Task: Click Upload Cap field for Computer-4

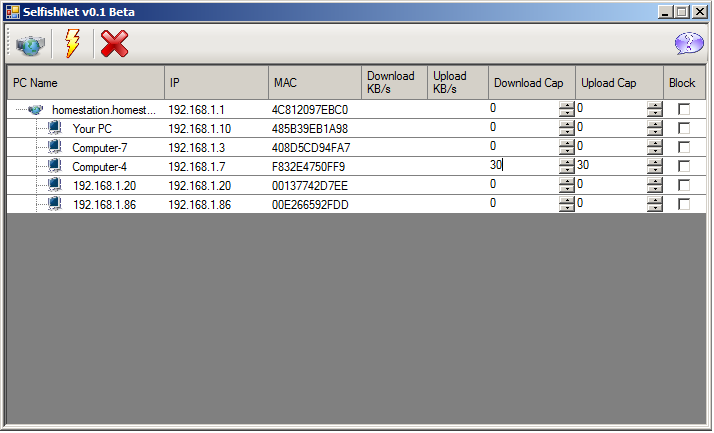Action: pos(610,166)
